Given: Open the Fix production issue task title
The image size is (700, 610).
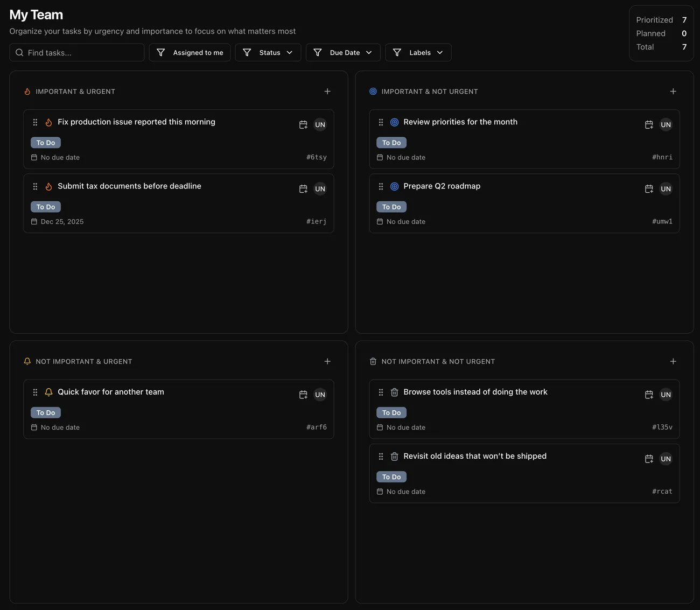Looking at the screenshot, I should point(136,122).
